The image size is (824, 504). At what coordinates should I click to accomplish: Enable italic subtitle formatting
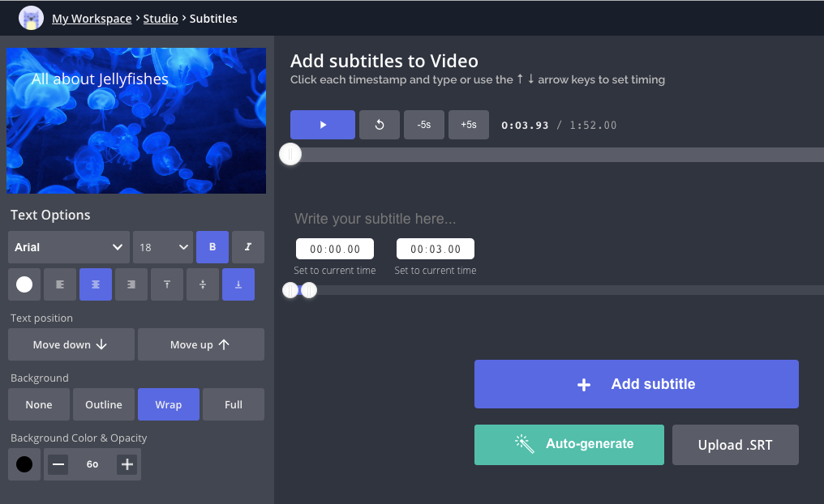[x=247, y=247]
